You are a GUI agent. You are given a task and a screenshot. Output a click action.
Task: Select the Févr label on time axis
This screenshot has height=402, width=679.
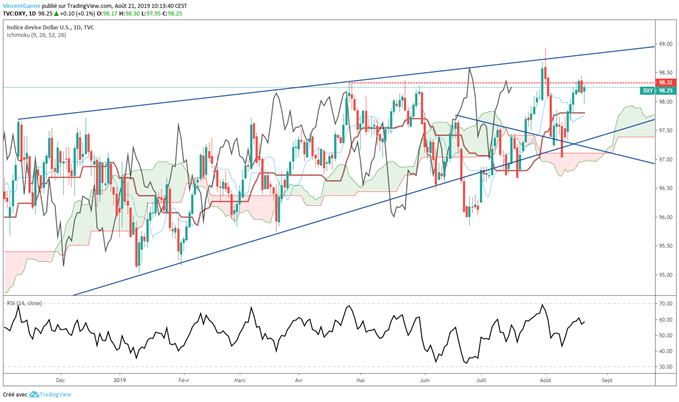pos(184,380)
